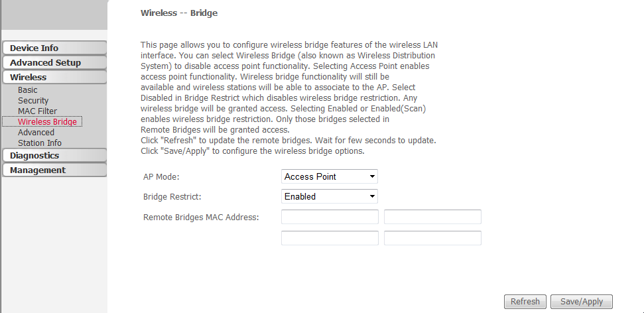Image resolution: width=644 pixels, height=313 pixels.
Task: Open the Advanced Setup menu
Action: tap(54, 62)
